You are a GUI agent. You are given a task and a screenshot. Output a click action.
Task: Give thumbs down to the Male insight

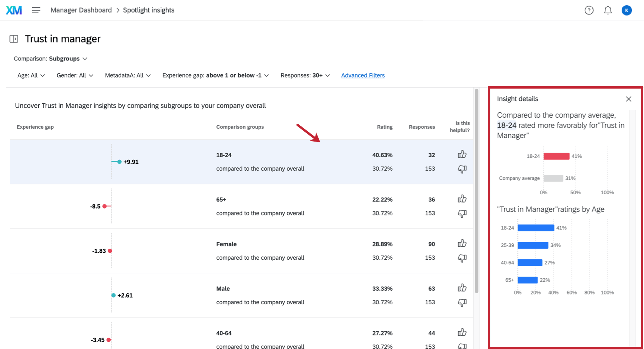pyautogui.click(x=462, y=303)
